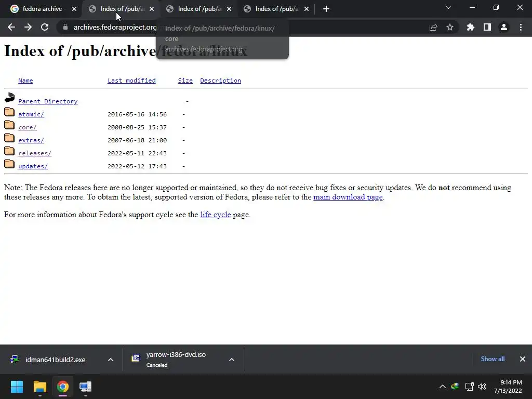
Task: Follow the main download page link
Action: pos(348,197)
